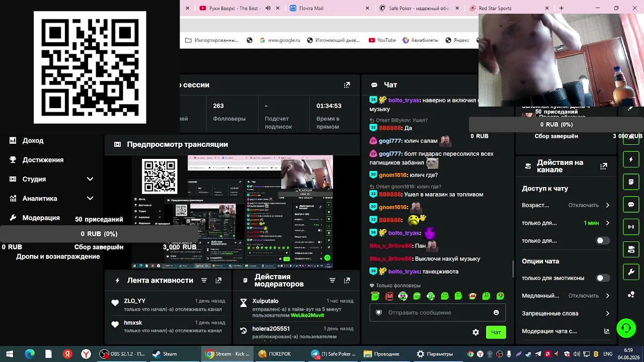The width and height of the screenshot is (644, 362).
Task: Select the chat bubble sidebar icon
Action: coord(631,205)
